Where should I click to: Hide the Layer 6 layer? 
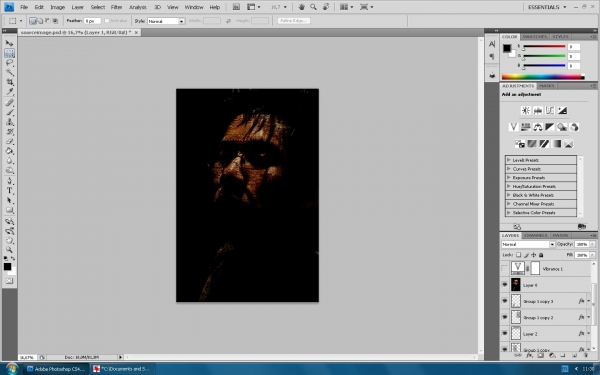504,285
